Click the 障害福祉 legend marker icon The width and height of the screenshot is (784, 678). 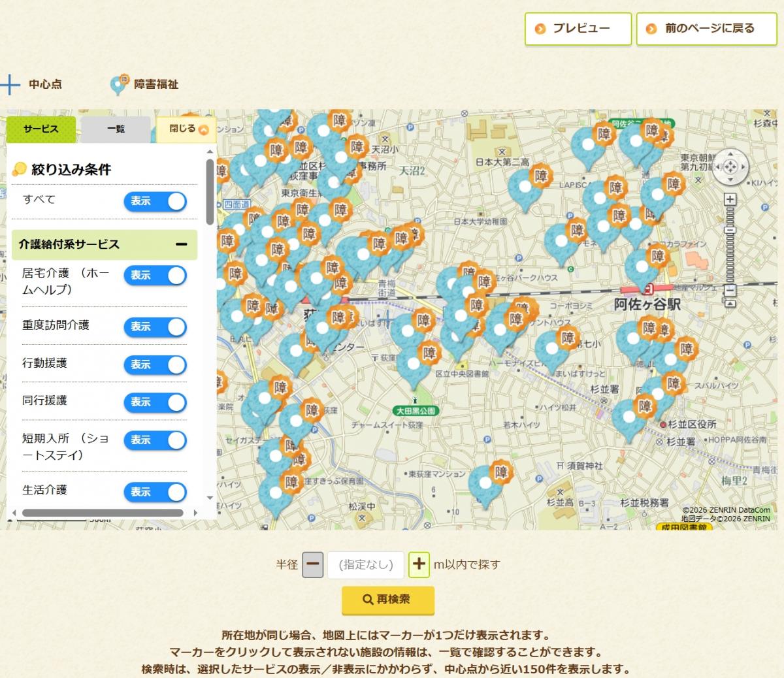(x=118, y=84)
